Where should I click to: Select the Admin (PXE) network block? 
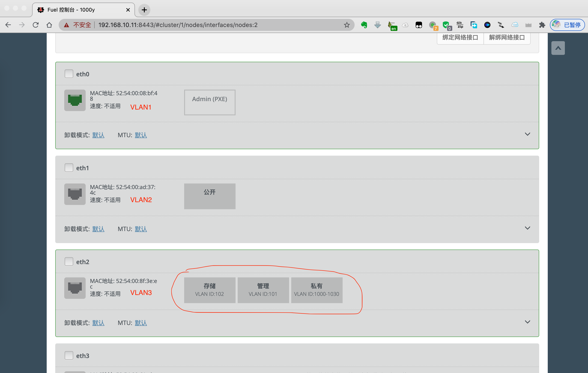[210, 102]
